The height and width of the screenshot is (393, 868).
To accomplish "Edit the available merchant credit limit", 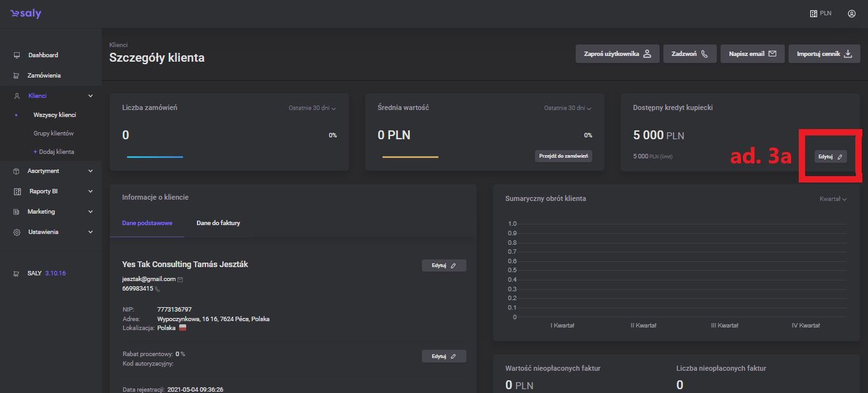I will pos(831,156).
